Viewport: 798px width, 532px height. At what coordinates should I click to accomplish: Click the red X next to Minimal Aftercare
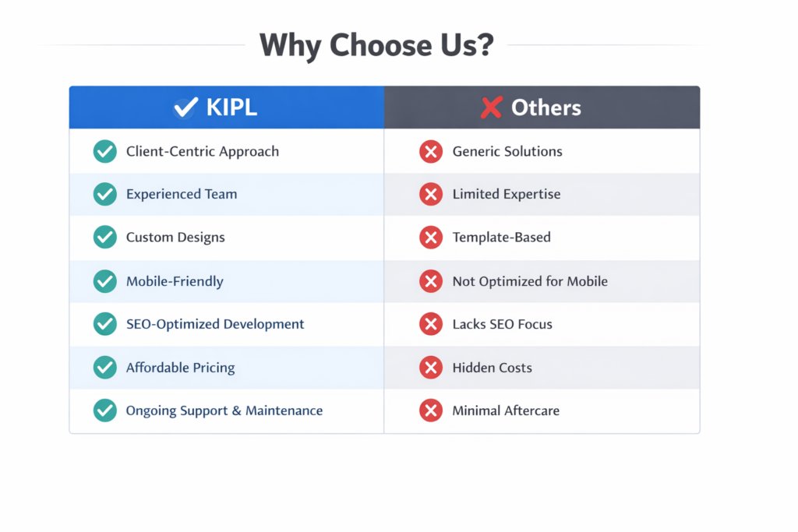pyautogui.click(x=430, y=410)
